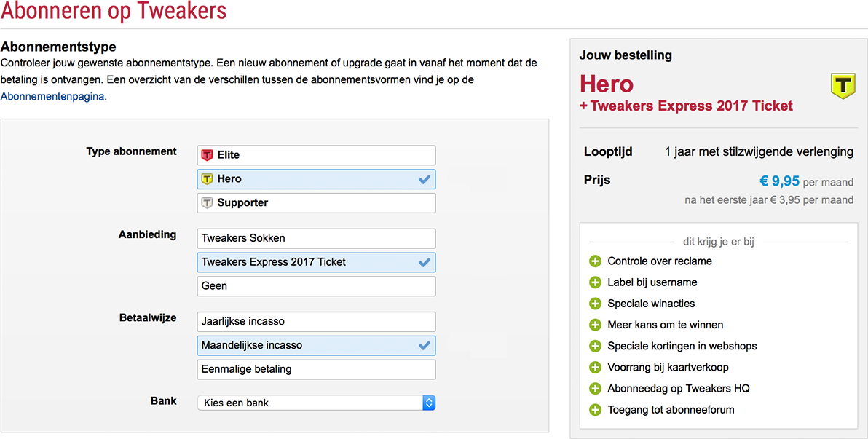Click the Abonneedag op Tweakers HQ benefit
Viewport: 868px width, 439px height.
click(678, 389)
